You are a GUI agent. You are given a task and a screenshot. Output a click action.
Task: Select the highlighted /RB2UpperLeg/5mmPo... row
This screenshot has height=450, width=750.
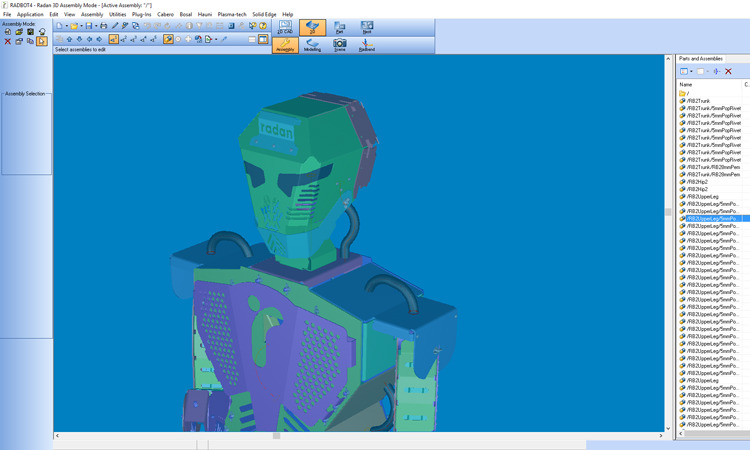714,219
